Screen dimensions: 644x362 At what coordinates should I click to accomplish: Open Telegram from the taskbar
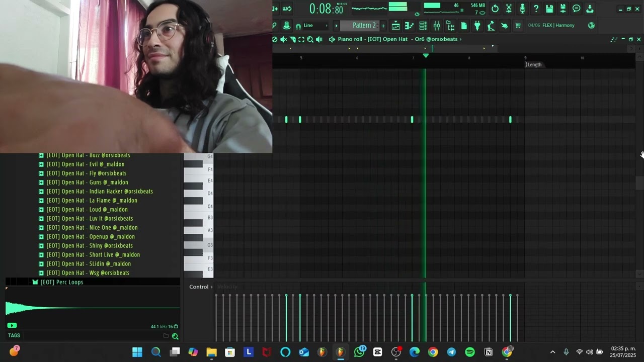click(x=451, y=352)
